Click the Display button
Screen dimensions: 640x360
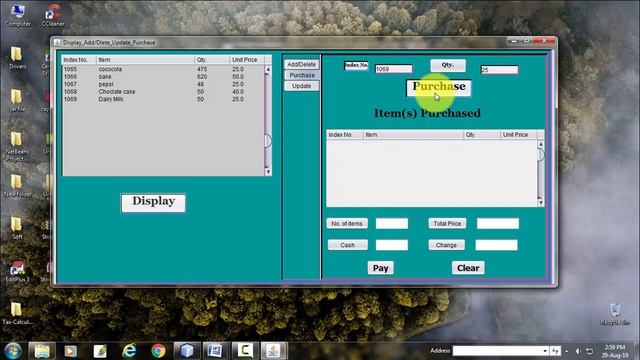(x=153, y=202)
